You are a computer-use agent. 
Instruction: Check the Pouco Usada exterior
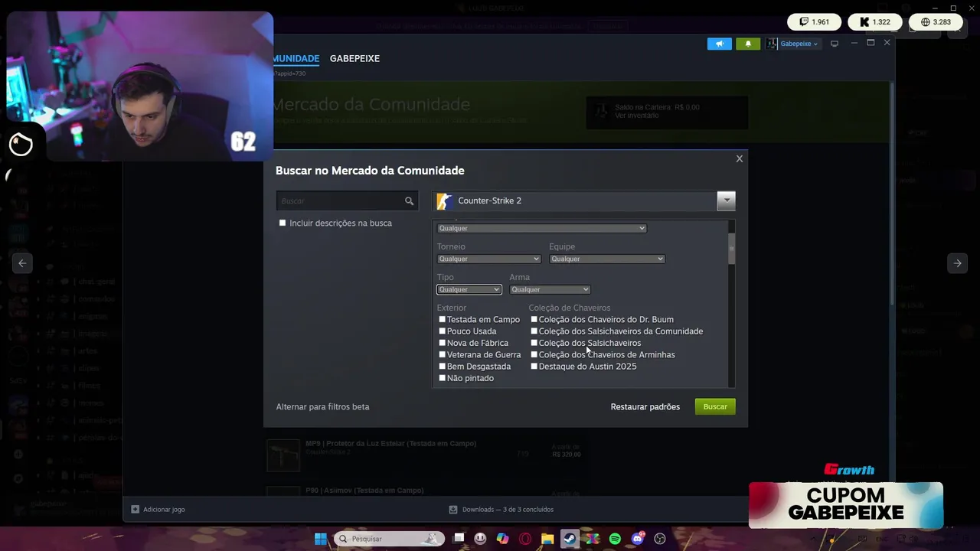(x=442, y=331)
